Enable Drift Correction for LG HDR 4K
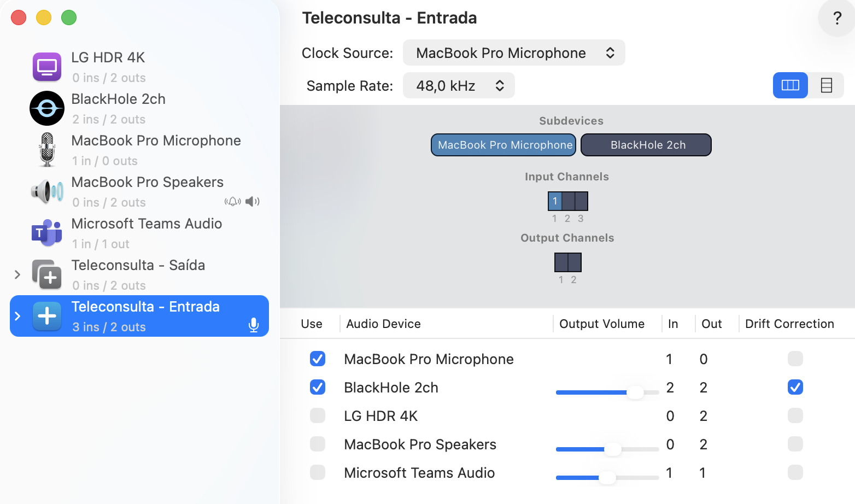This screenshot has height=504, width=855. [x=795, y=415]
